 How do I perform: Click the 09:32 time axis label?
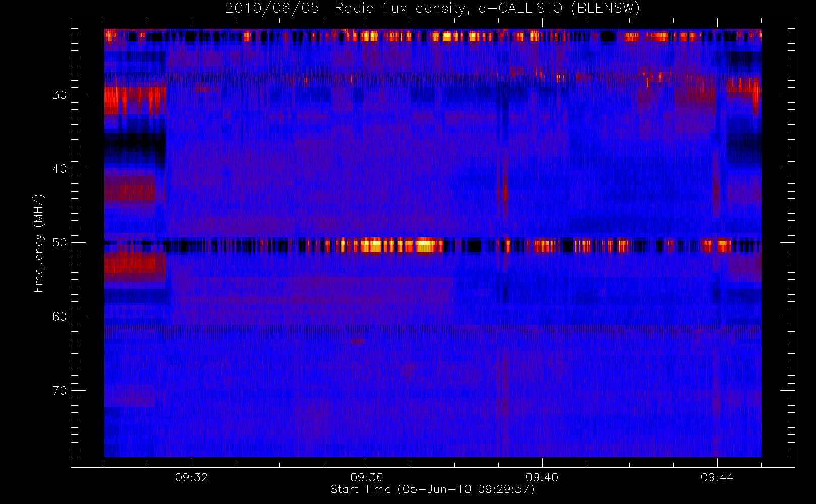pos(192,477)
